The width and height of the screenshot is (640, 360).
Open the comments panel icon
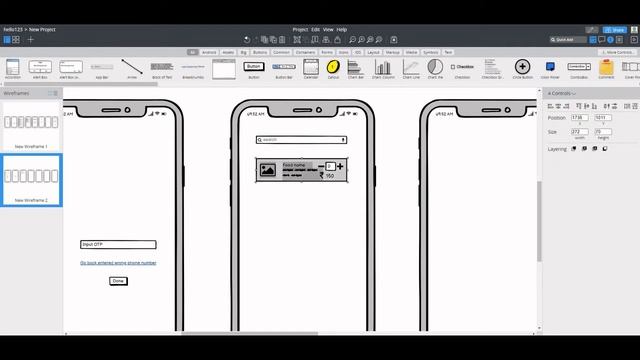tap(602, 40)
